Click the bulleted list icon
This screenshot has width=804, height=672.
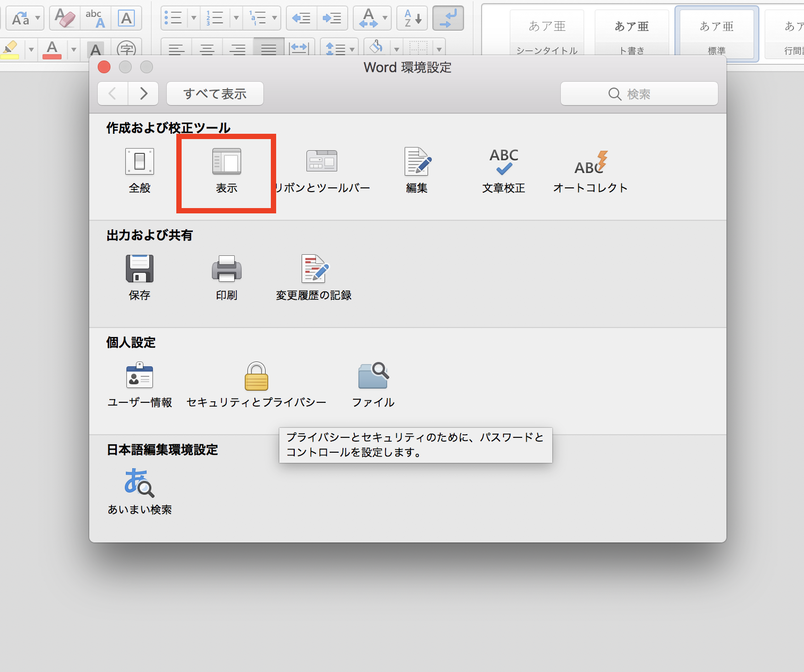click(x=173, y=18)
